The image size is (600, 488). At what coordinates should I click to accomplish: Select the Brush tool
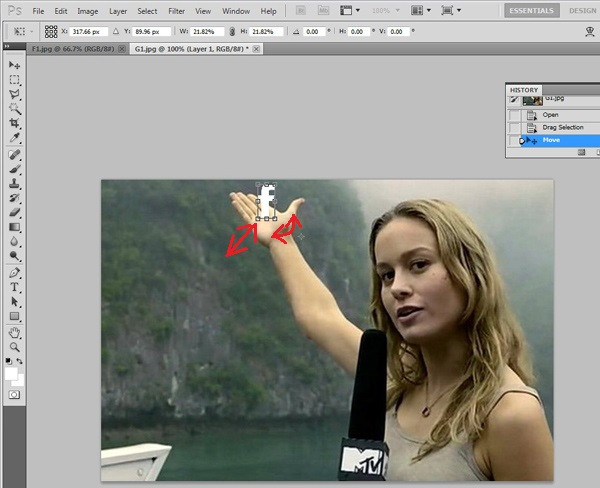(x=14, y=169)
